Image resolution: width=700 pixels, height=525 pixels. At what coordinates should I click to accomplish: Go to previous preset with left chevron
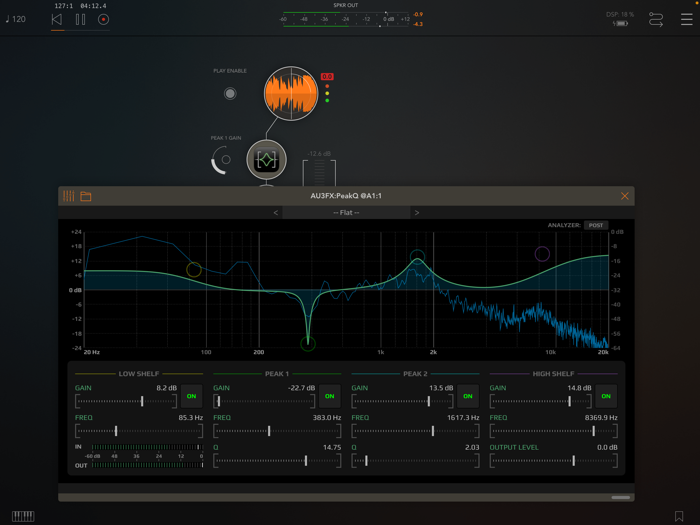pos(276,213)
